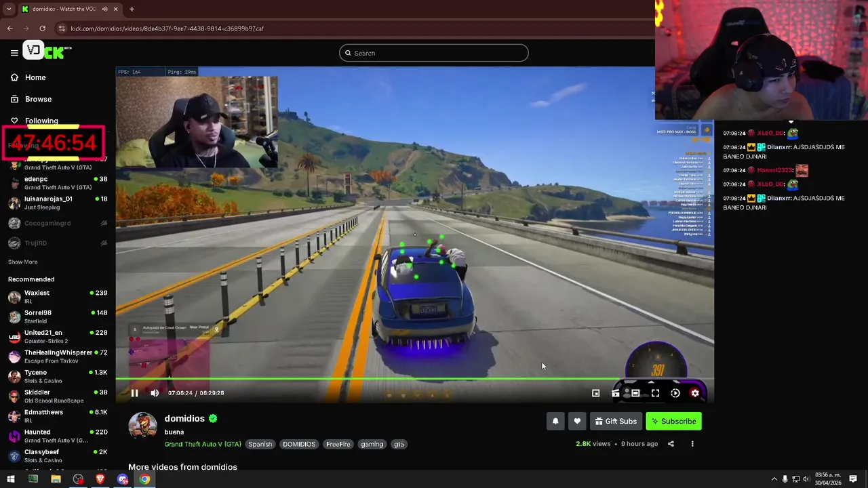868x488 pixels.
Task: Click the domidios channel name
Action: (184, 419)
